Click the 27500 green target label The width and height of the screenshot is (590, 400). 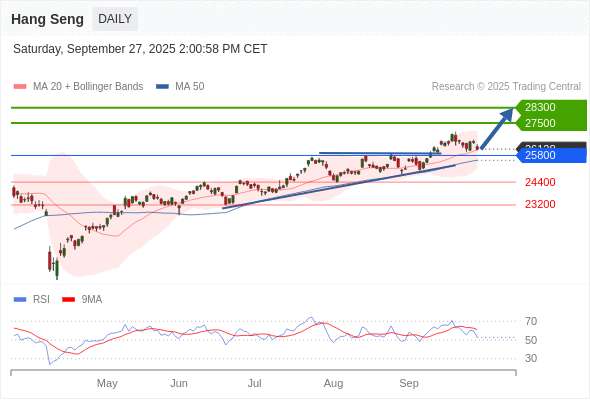pyautogui.click(x=551, y=123)
